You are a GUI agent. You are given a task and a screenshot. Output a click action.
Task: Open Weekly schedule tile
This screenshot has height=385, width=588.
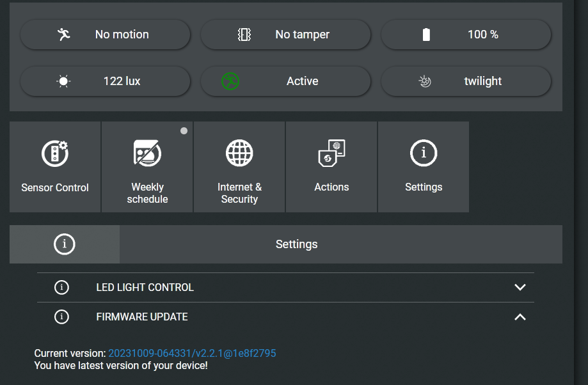pos(147,167)
